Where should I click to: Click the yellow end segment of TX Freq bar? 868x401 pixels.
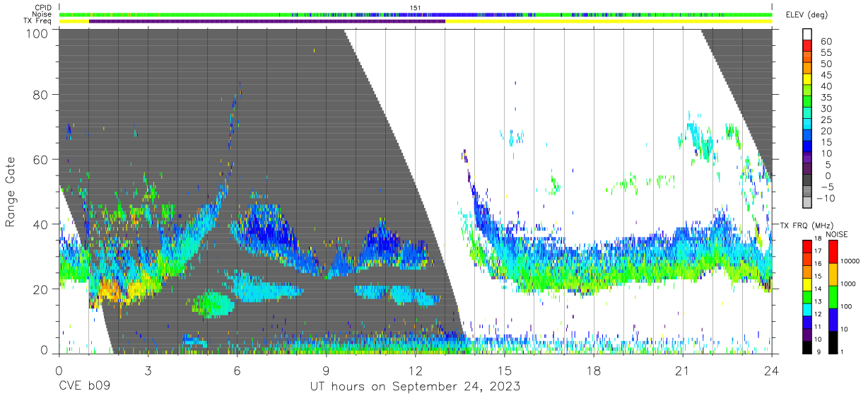coord(609,21)
